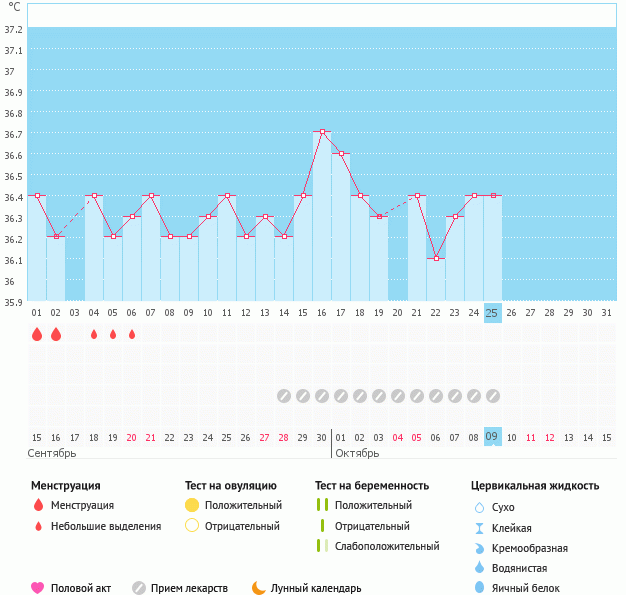Click the small discharge drop on day 04
Image resolution: width=626 pixels, height=595 pixels.
point(94,335)
